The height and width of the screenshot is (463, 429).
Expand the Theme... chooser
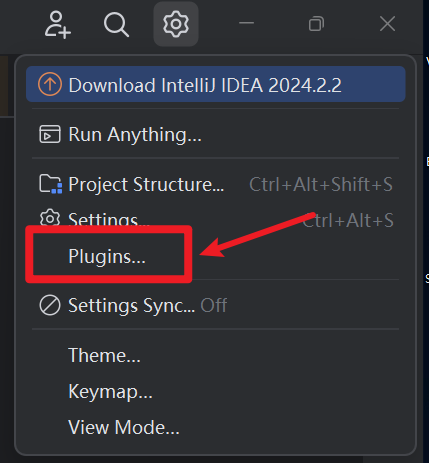click(216, 355)
